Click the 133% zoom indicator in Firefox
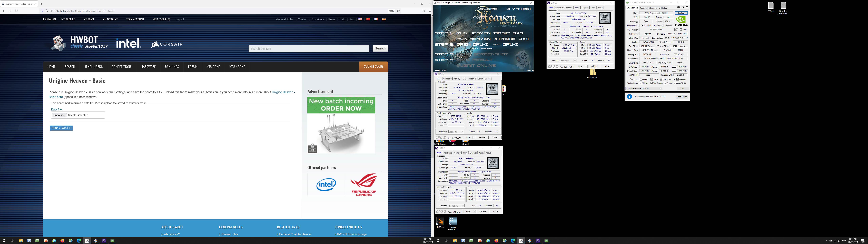Screen dimensions: 868x244 [x=391, y=11]
